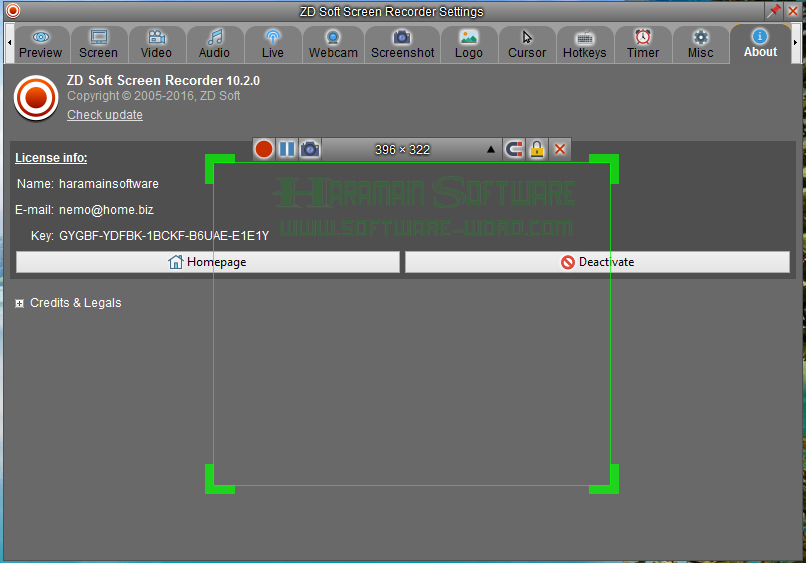Select the Cursor tab
806x563 pixels.
tap(527, 45)
